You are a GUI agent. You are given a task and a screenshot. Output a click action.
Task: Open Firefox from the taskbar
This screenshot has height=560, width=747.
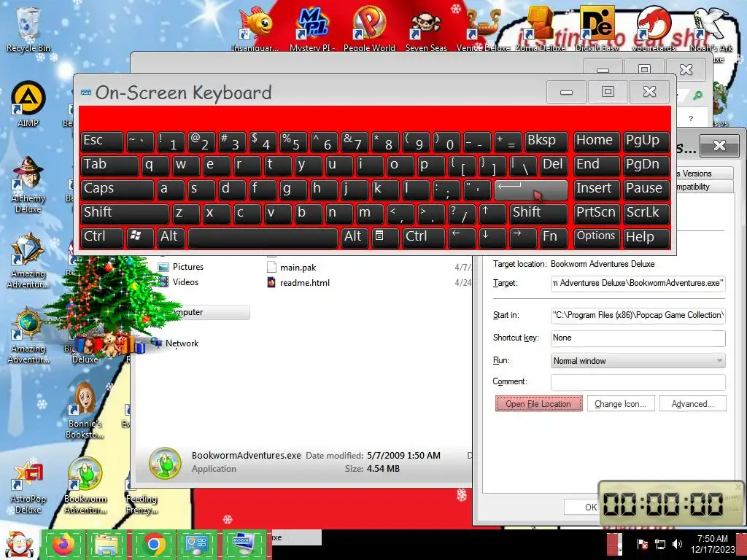(64, 544)
